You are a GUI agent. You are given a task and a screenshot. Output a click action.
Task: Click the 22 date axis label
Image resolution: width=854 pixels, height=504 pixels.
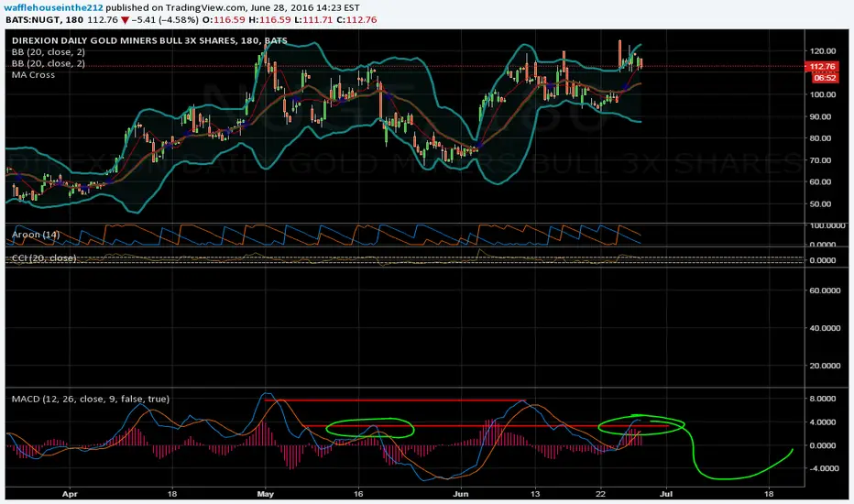click(x=600, y=494)
